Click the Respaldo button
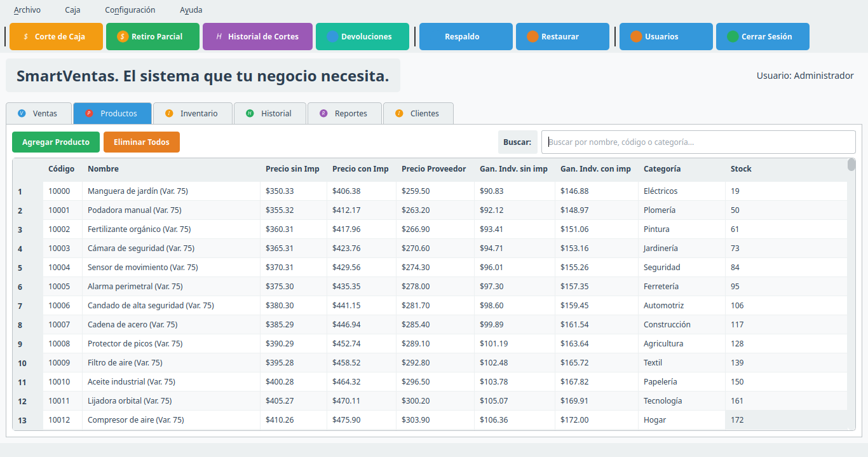The width and height of the screenshot is (868, 457). tap(466, 37)
